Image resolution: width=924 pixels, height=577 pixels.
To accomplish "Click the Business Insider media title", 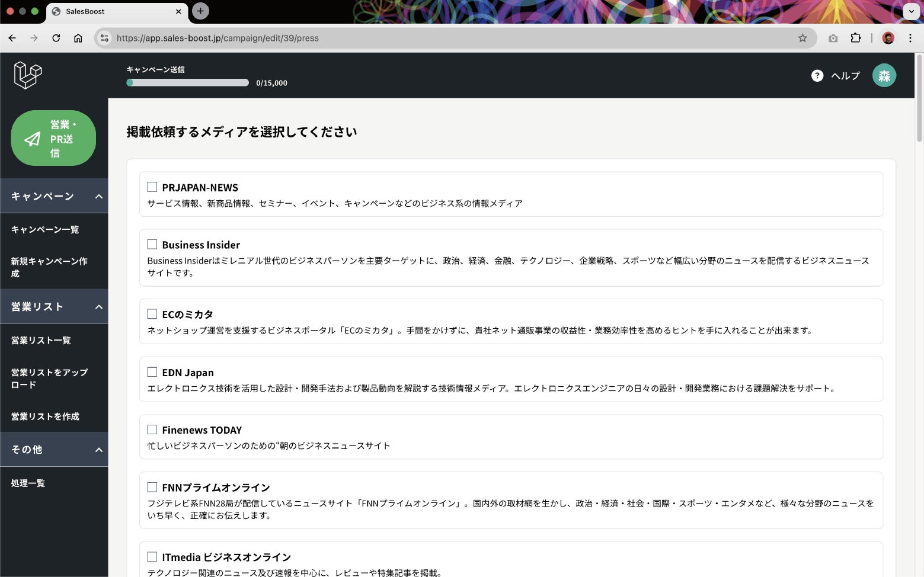I will tap(201, 245).
